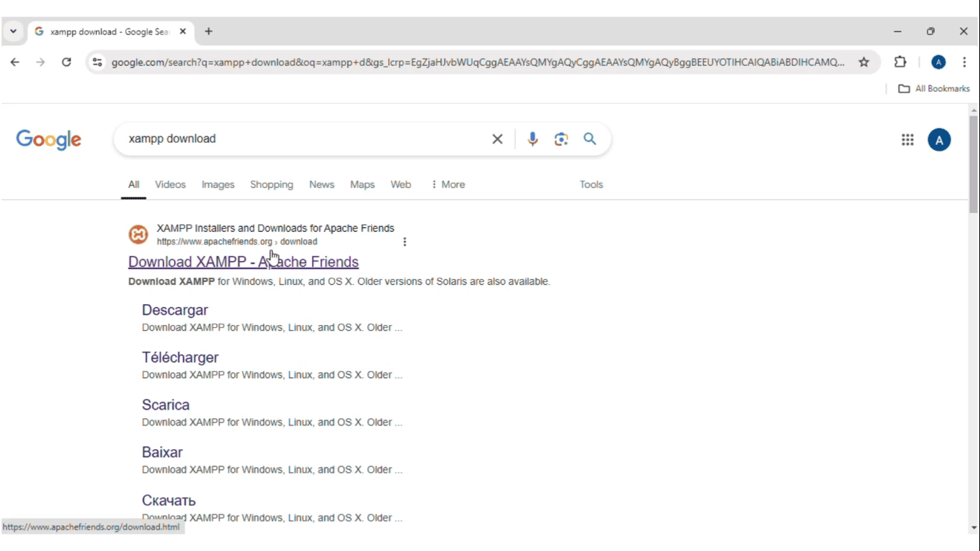This screenshot has height=551, width=980.
Task: Close the xampp download tab
Action: [x=183, y=32]
